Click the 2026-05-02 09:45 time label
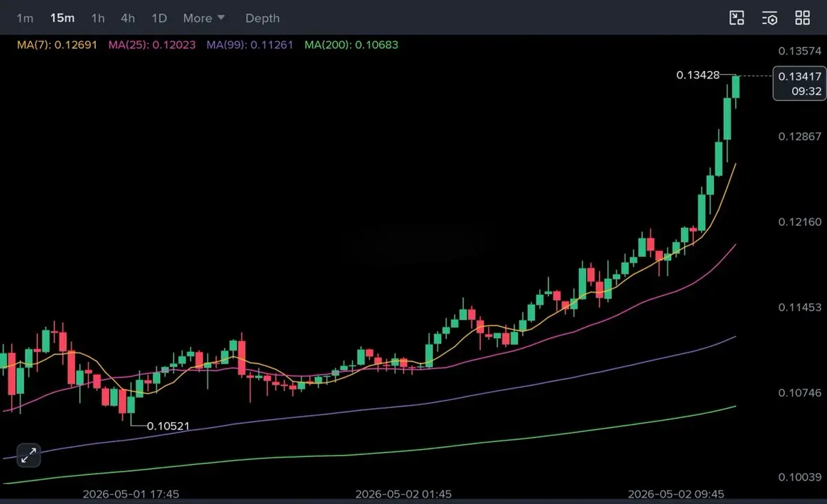 pyautogui.click(x=676, y=494)
